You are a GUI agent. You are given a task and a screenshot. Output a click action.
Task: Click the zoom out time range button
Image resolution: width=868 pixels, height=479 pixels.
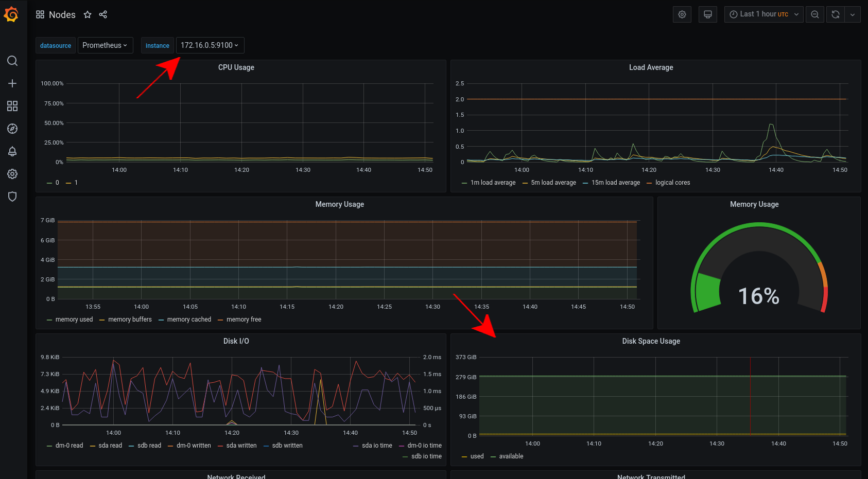(815, 14)
